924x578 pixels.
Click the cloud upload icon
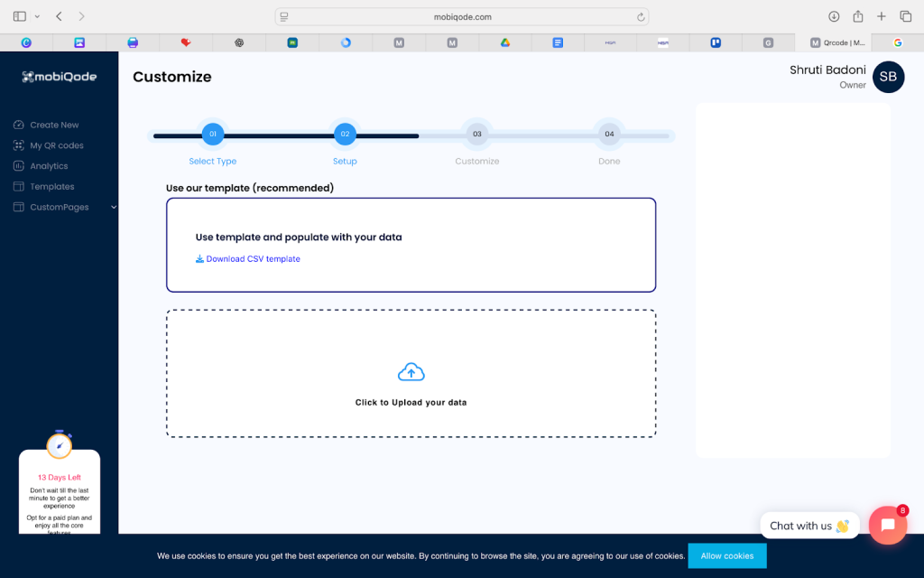pos(411,372)
